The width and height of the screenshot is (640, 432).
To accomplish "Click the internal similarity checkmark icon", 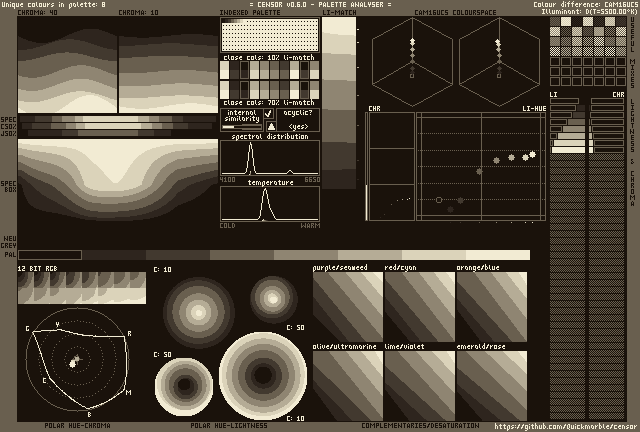I will (x=269, y=114).
